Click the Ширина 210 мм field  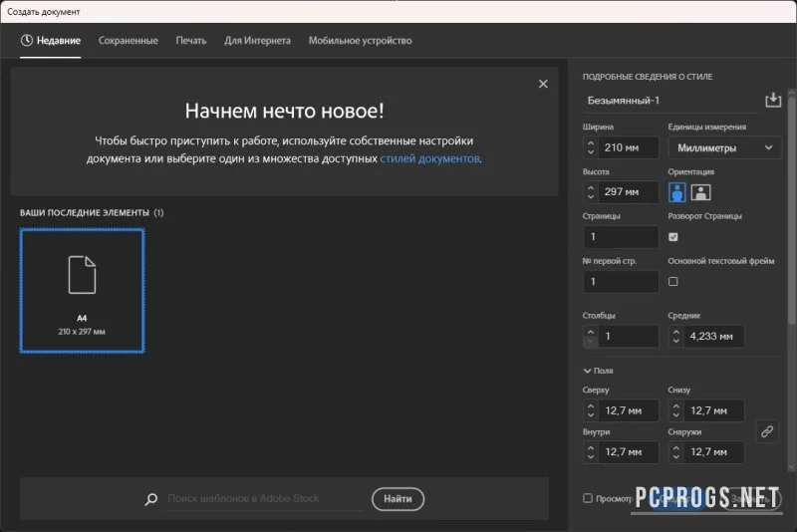tap(629, 147)
